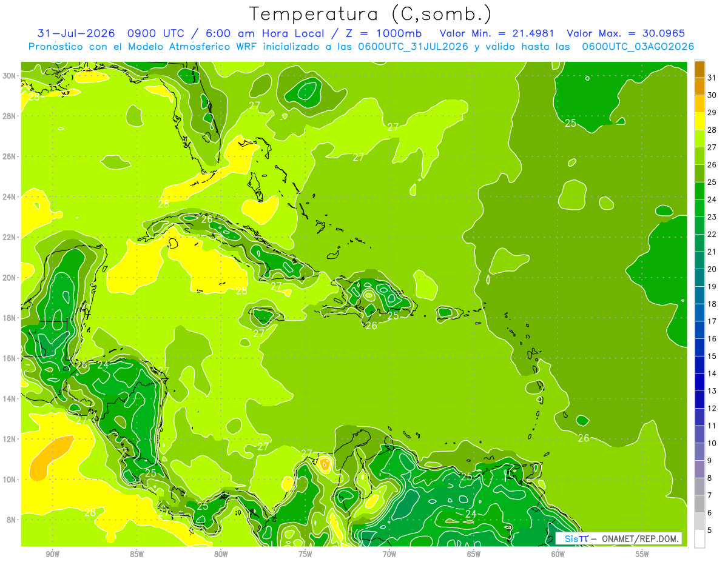Click the 20N latitude axis label
The image size is (728, 562).
click(x=9, y=277)
